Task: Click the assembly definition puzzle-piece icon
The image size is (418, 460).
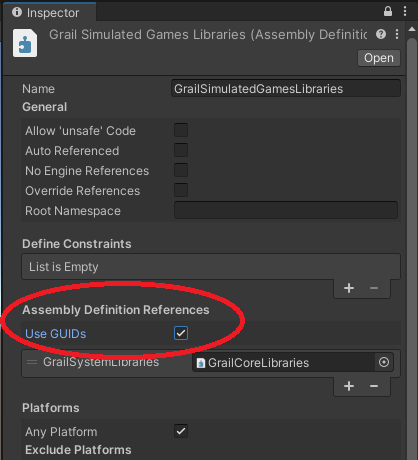Action: click(x=25, y=43)
